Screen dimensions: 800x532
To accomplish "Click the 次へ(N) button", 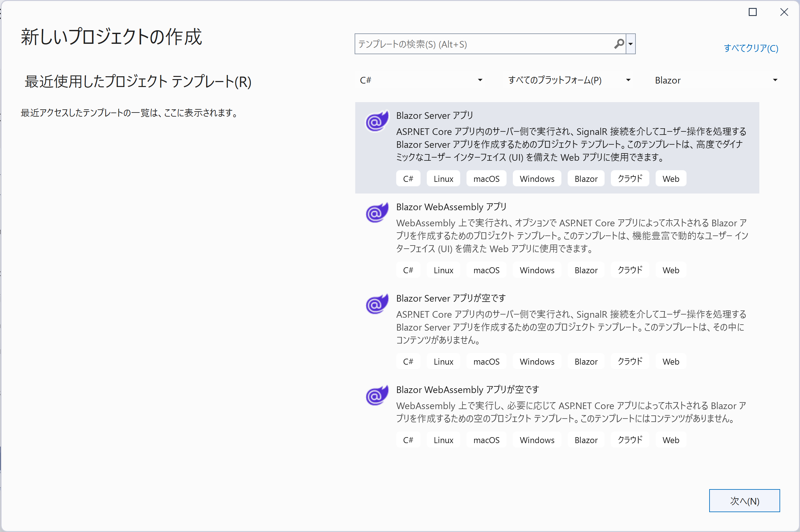I will click(744, 500).
